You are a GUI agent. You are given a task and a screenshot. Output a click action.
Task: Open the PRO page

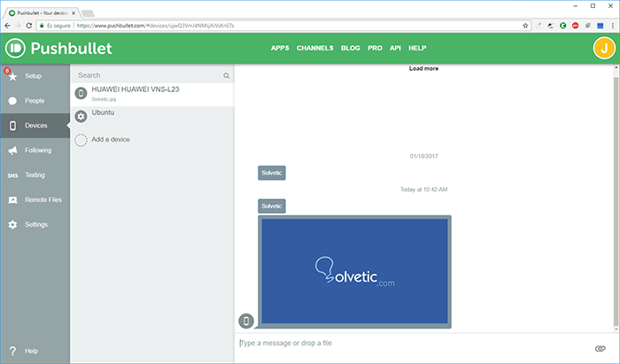coord(375,48)
